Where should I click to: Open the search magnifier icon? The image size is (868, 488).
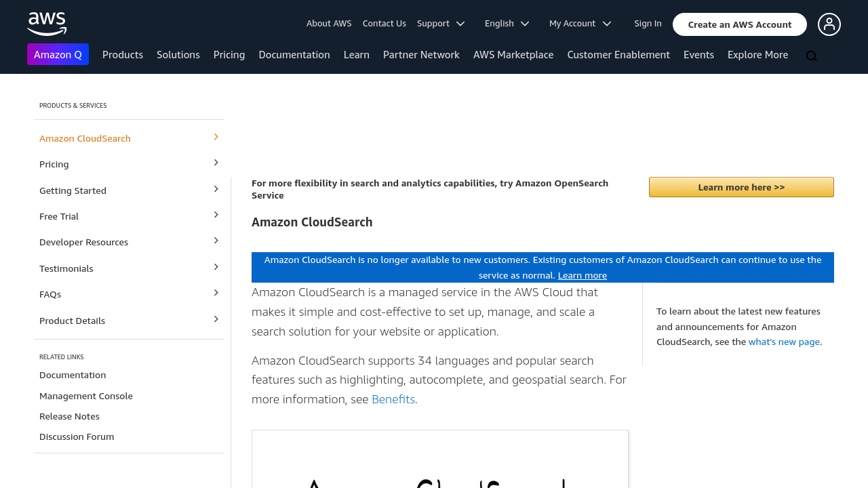[x=811, y=56]
